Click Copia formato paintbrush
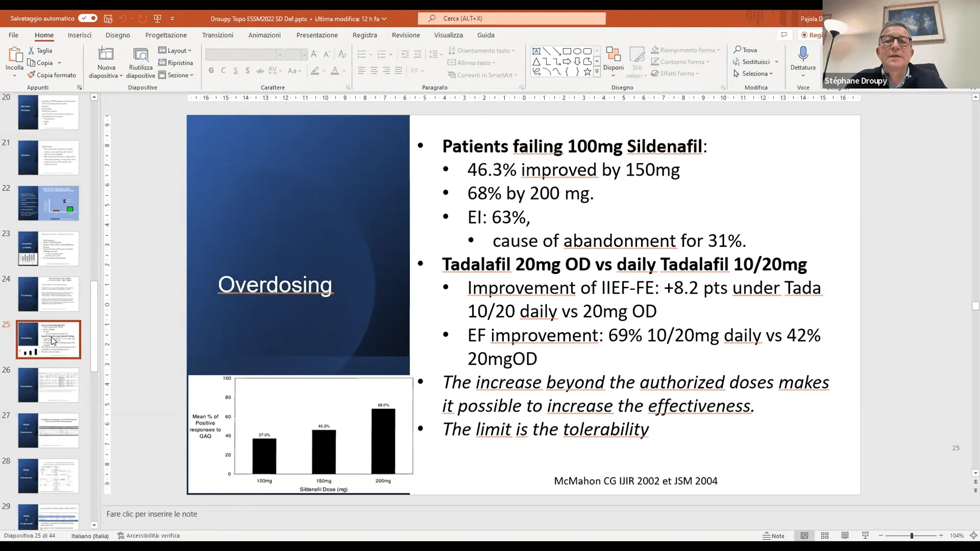The image size is (980, 551). (x=52, y=75)
